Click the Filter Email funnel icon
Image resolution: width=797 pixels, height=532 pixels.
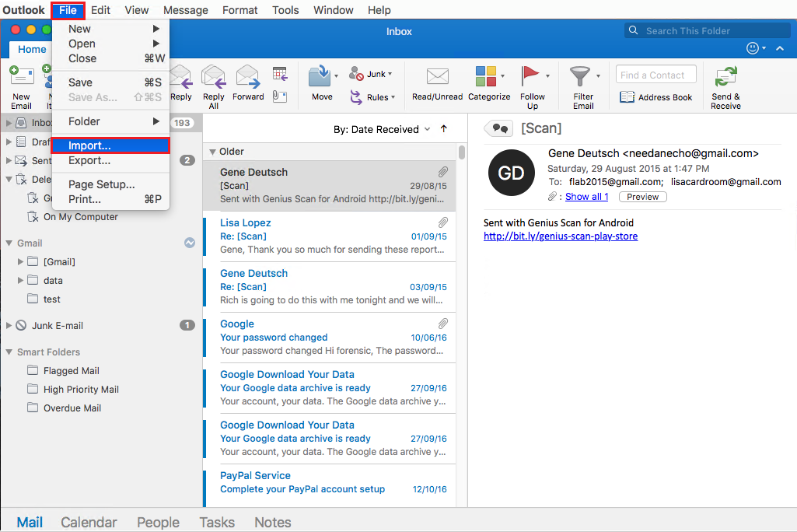580,76
